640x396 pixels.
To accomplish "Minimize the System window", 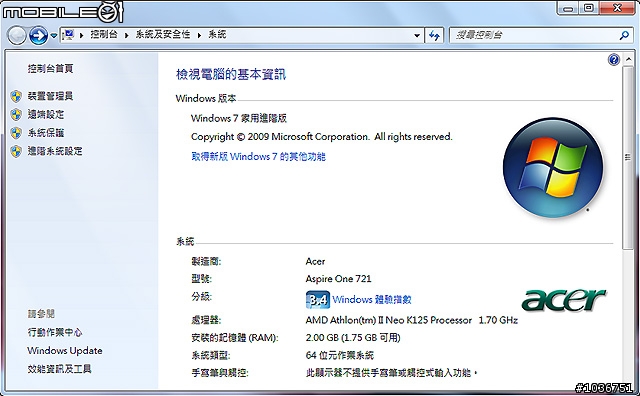I will (x=567, y=8).
